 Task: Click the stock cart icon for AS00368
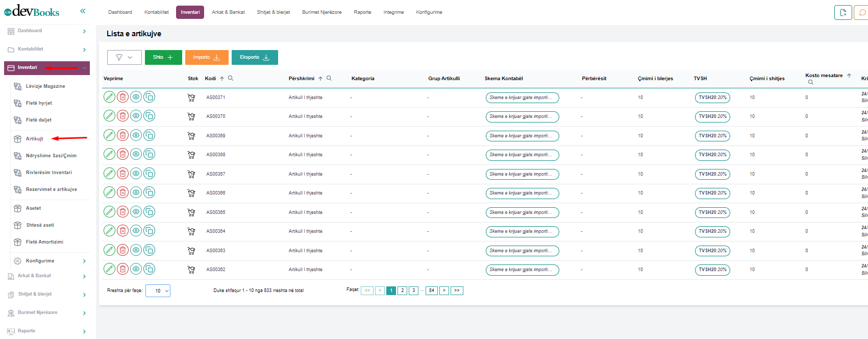tap(191, 155)
